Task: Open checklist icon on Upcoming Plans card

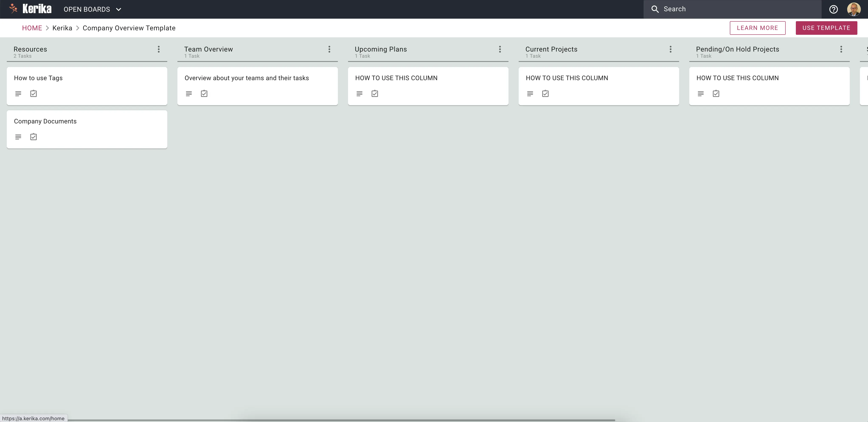Action: point(375,94)
